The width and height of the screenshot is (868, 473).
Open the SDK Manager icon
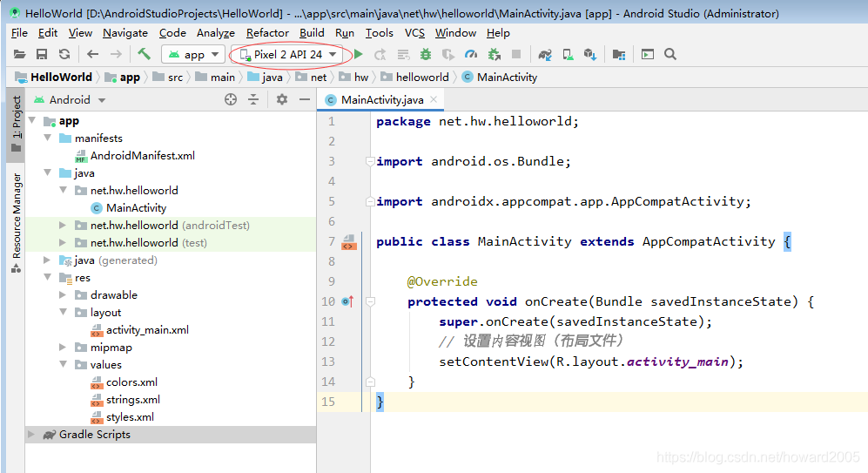point(590,54)
